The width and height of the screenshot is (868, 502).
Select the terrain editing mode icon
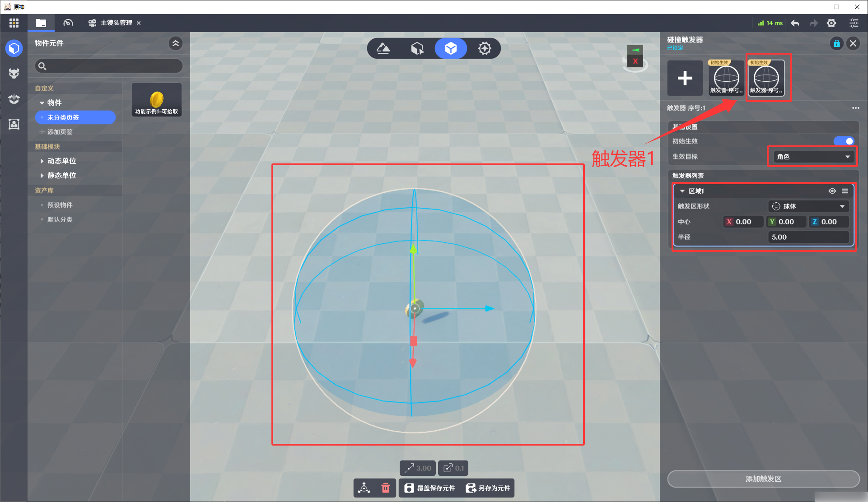[383, 48]
